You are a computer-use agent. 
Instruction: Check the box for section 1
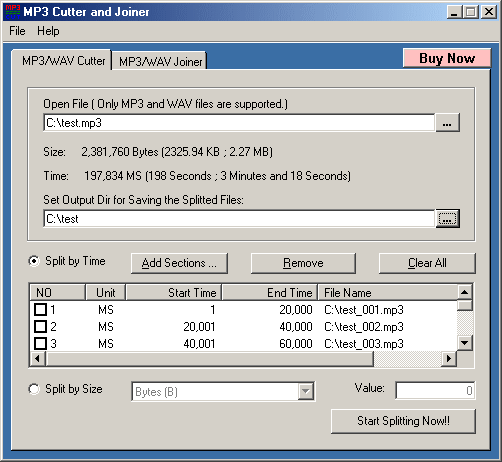coord(41,309)
